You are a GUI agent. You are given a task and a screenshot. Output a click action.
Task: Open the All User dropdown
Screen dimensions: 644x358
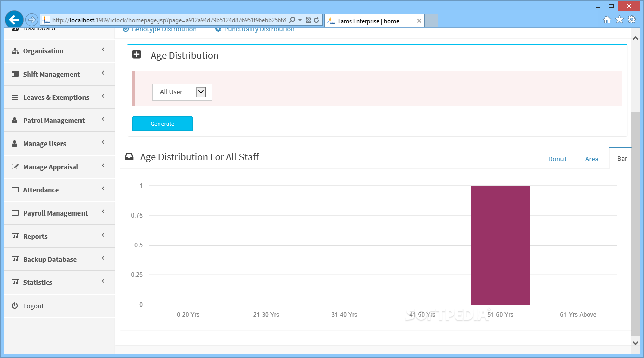(x=182, y=92)
